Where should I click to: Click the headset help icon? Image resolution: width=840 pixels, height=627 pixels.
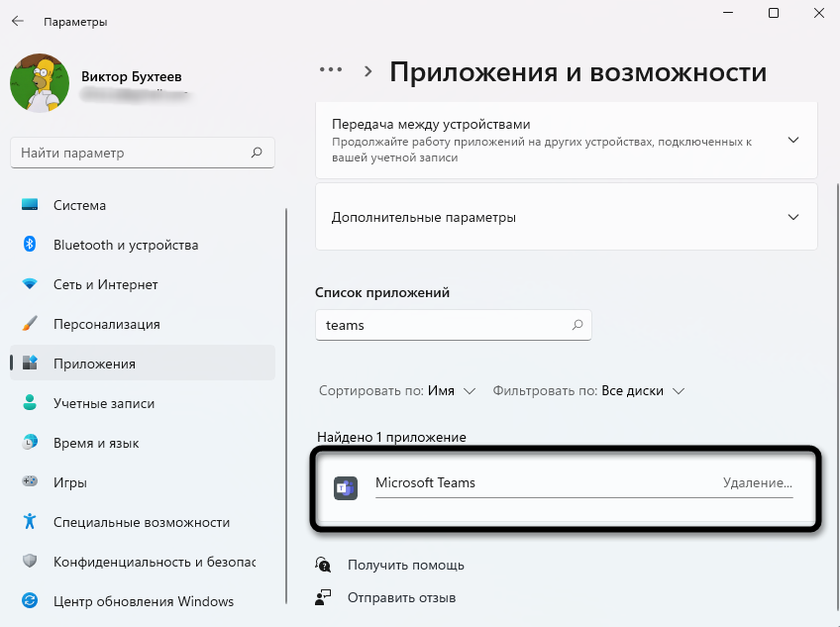(323, 565)
